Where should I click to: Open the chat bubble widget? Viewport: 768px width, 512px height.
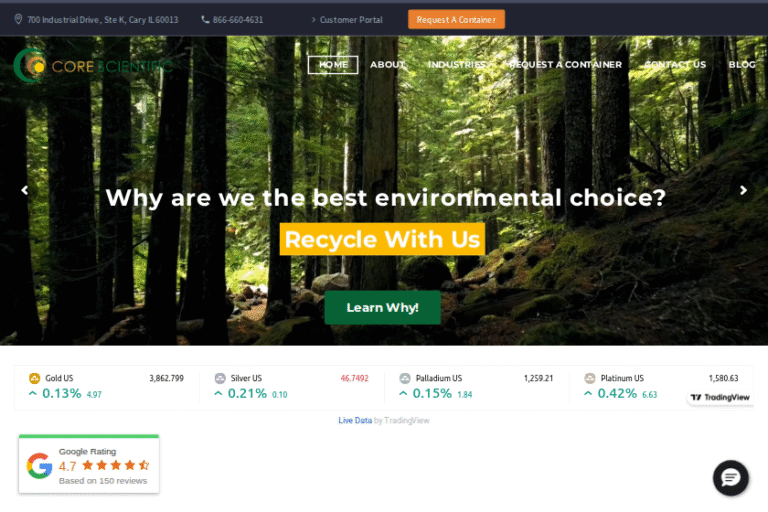coord(730,478)
